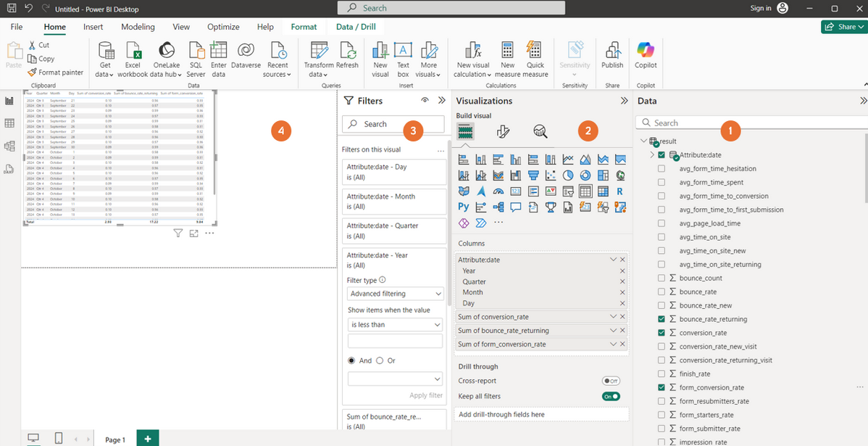This screenshot has width=868, height=446.
Task: Open Copilot from the ribbon
Action: coord(646,51)
